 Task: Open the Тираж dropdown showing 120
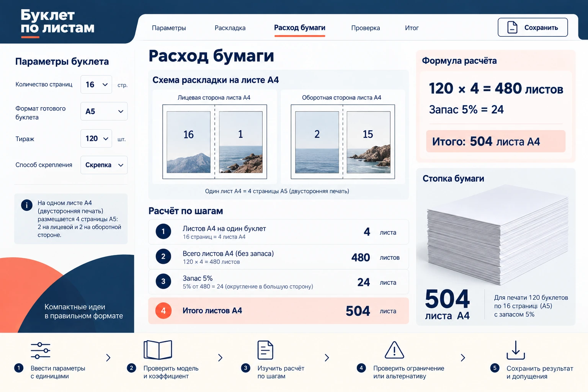(96, 139)
